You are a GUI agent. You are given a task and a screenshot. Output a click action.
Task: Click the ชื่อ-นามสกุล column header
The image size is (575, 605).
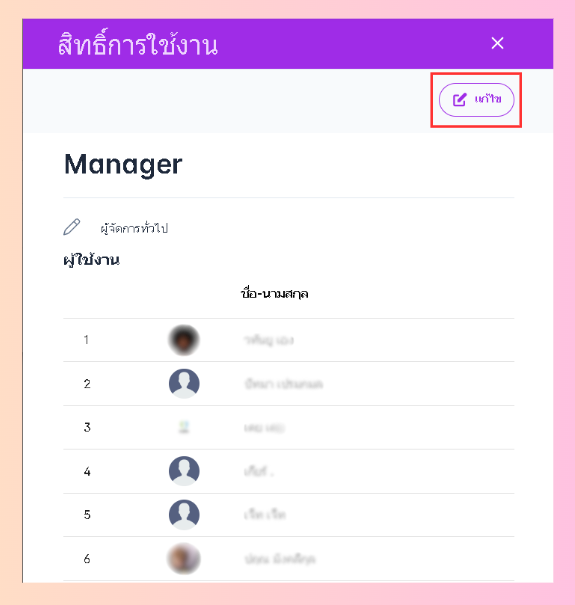(274, 294)
